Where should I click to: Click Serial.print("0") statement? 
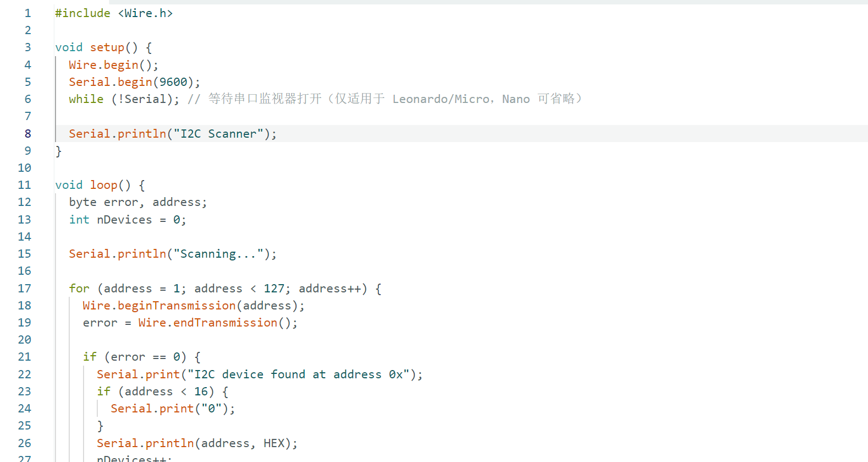(x=173, y=409)
